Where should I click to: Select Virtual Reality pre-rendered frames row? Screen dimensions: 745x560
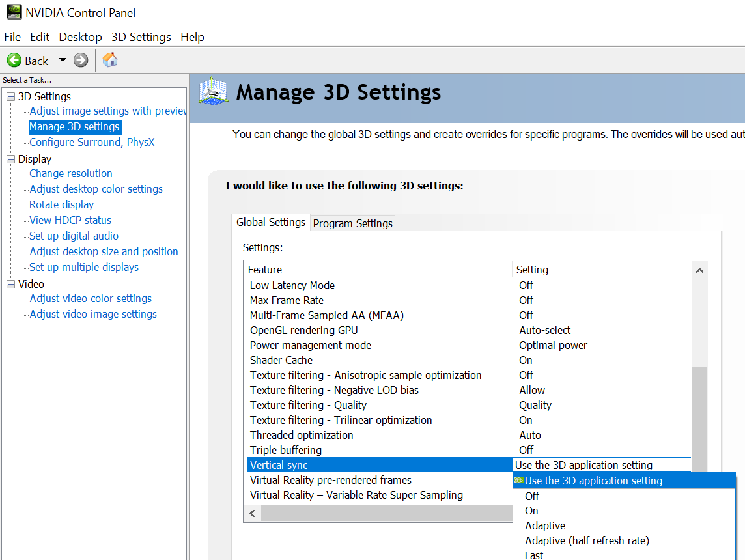(x=380, y=480)
